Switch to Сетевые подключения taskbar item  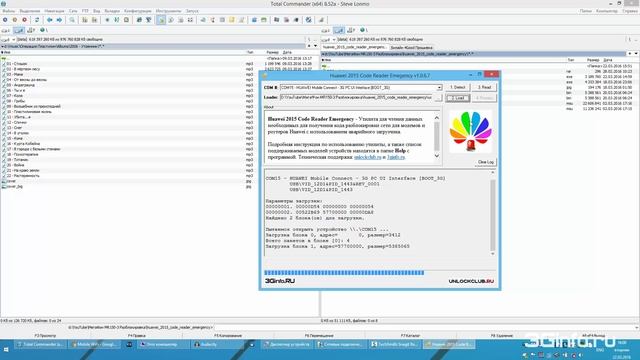pyautogui.click(x=341, y=344)
